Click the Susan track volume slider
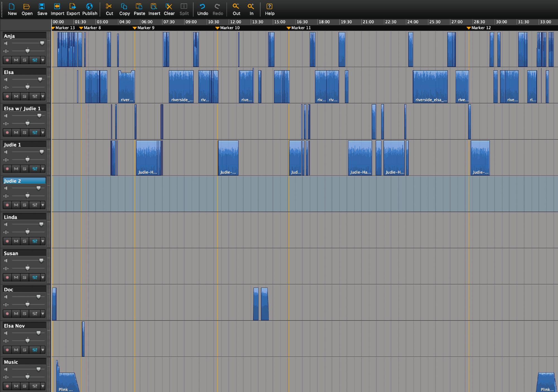 pyautogui.click(x=41, y=261)
